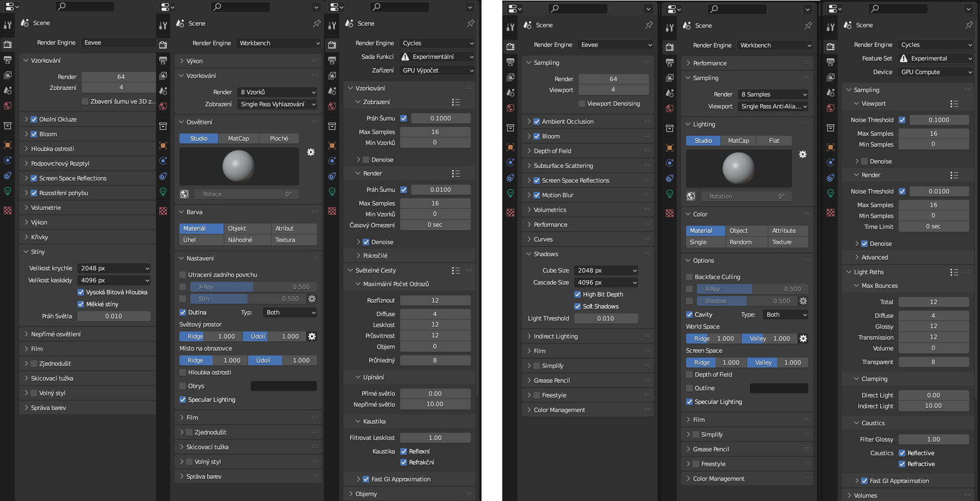This screenshot has height=501, width=980.
Task: Click studio light sphere preview in English Workbench
Action: pos(738,168)
